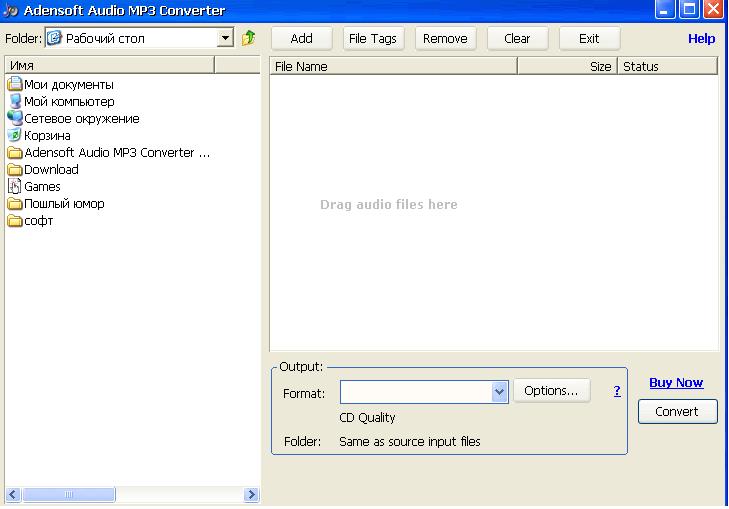Click the Adensoft app icon in title bar

point(11,10)
